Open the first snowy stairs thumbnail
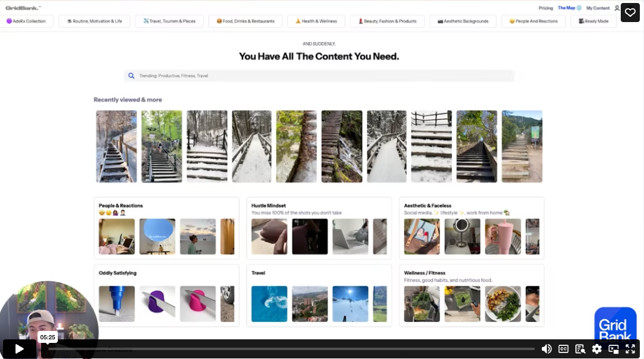Viewport: 644px width, 359px height. (116, 146)
